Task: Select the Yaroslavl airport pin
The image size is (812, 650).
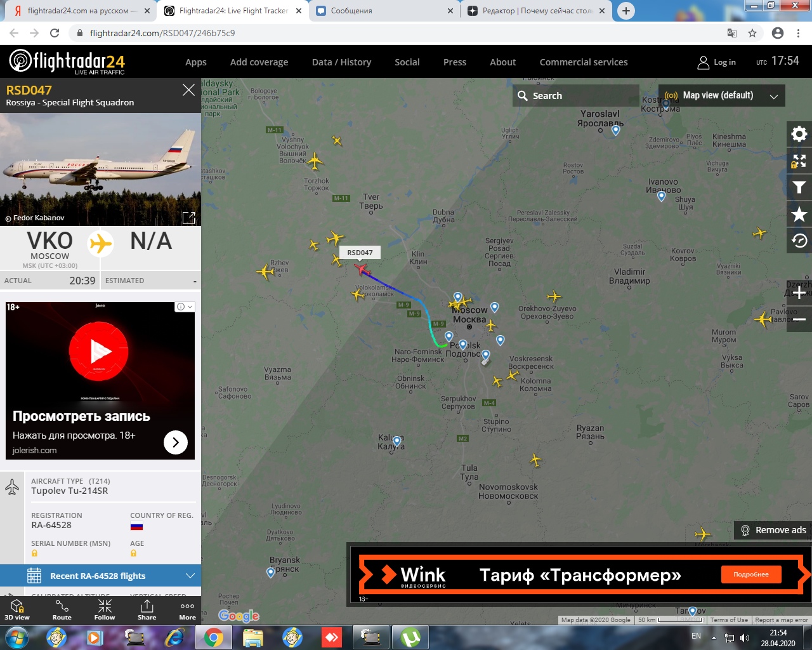Action: [615, 130]
